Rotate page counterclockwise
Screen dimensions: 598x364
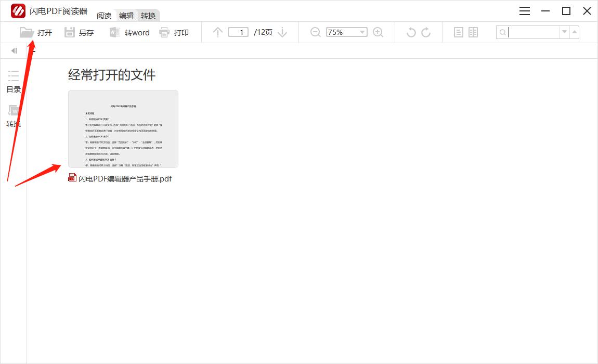tap(411, 32)
